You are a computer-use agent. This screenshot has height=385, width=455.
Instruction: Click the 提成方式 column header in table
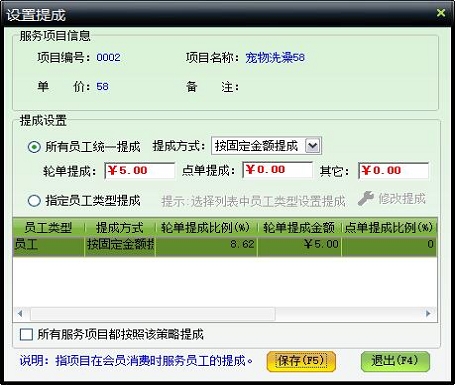click(x=120, y=228)
